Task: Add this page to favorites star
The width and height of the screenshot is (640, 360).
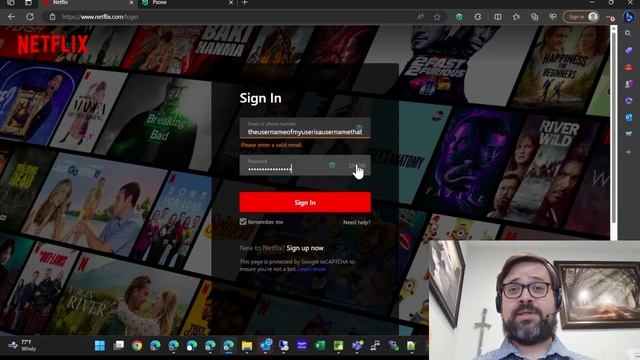Action: (437, 17)
